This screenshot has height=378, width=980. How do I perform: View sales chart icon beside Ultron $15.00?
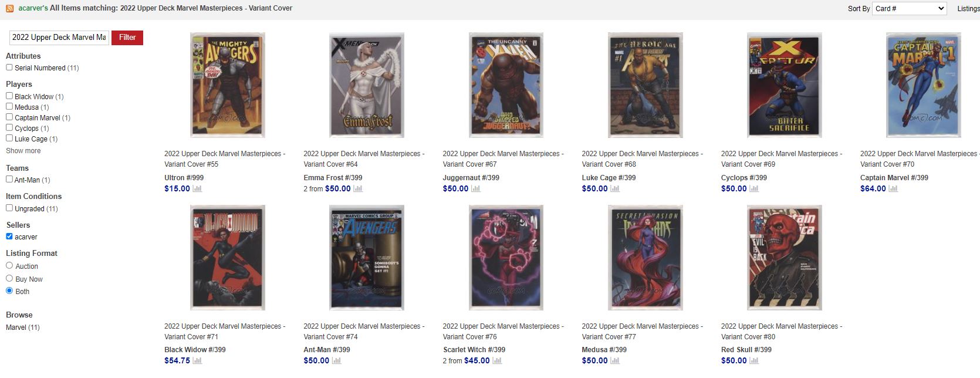197,188
